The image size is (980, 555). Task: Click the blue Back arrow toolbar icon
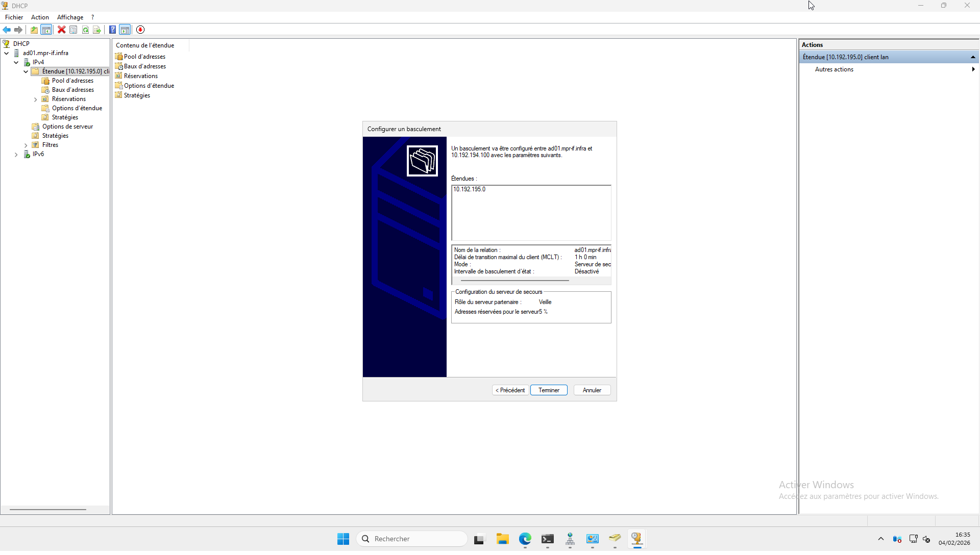7,30
